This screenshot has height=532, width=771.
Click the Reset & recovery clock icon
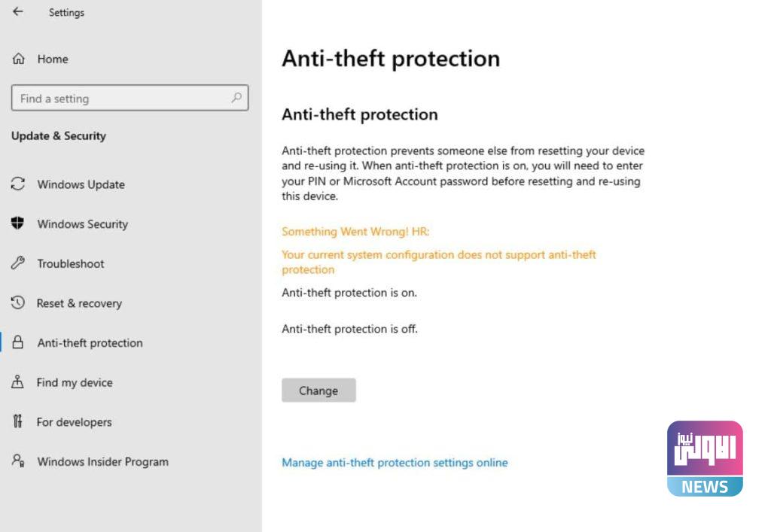[x=17, y=303]
